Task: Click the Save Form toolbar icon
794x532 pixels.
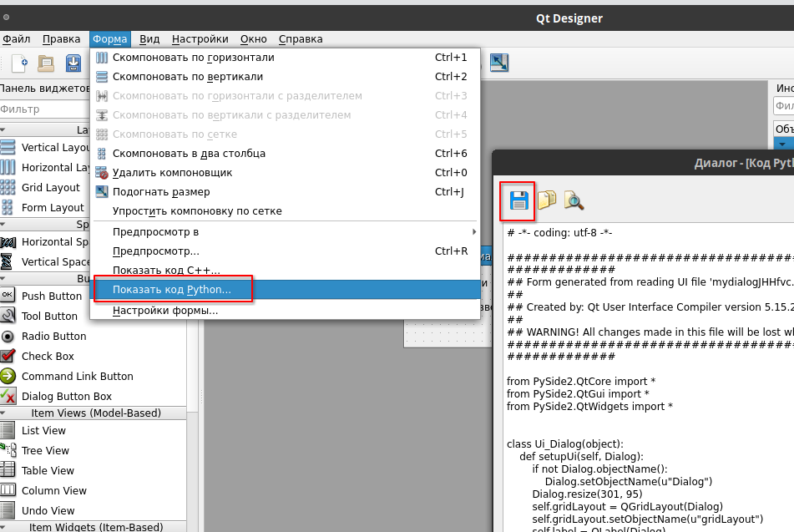Action: point(73,63)
